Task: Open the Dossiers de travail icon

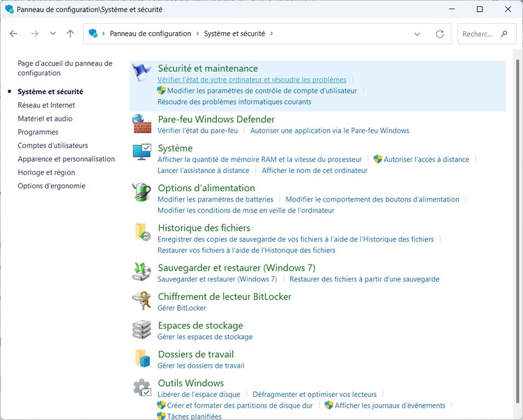Action: pyautogui.click(x=142, y=359)
